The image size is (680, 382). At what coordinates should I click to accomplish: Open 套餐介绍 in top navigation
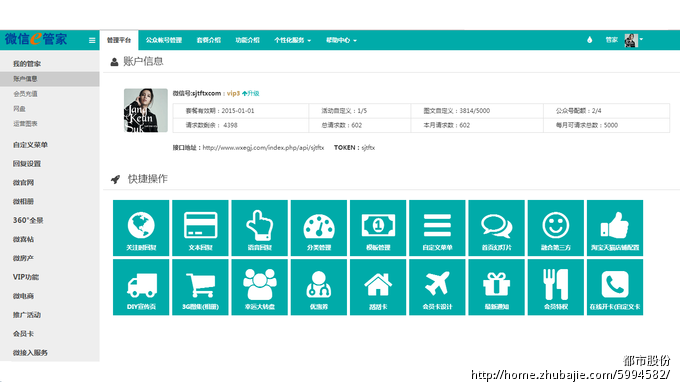point(209,40)
